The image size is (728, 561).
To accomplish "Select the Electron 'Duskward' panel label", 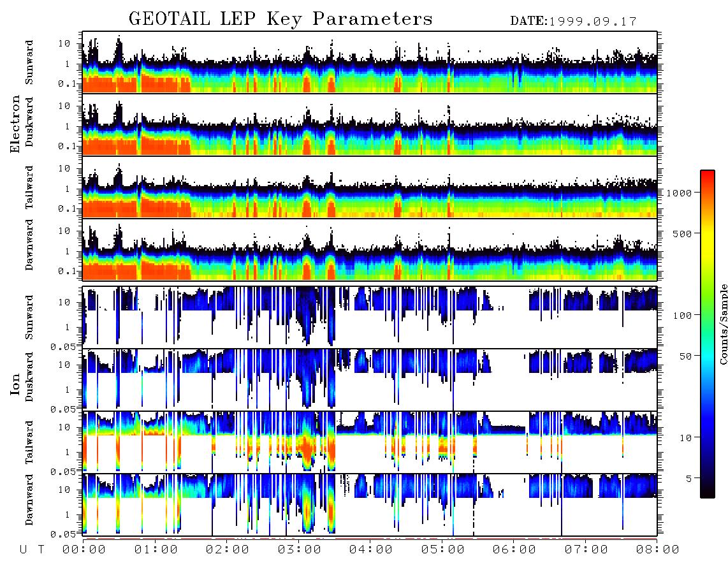I will (x=29, y=122).
